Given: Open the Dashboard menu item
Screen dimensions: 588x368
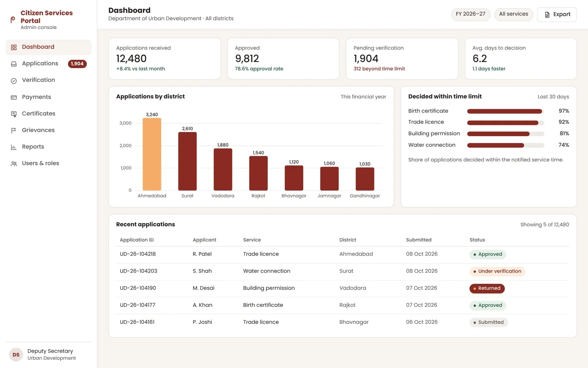Looking at the screenshot, I should [x=48, y=47].
